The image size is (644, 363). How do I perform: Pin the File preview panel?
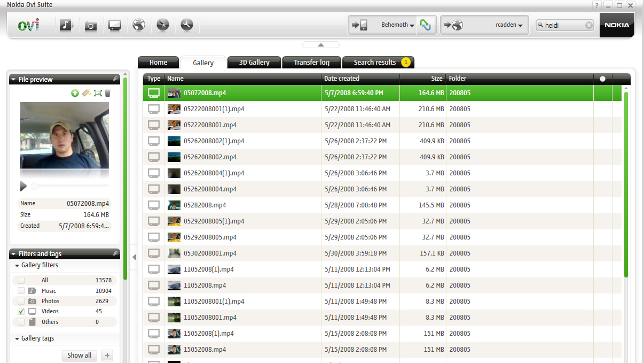click(115, 79)
